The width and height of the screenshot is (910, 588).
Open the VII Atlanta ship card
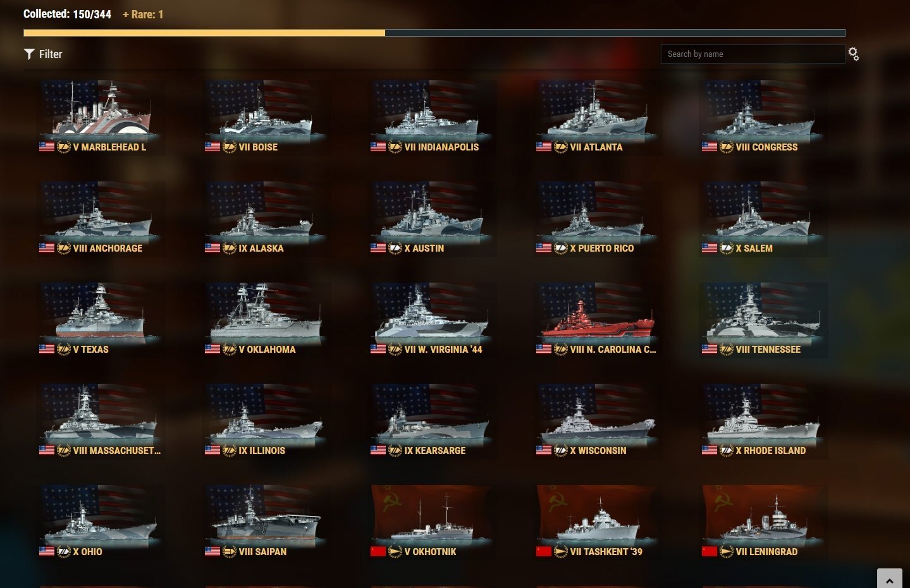coord(597,117)
